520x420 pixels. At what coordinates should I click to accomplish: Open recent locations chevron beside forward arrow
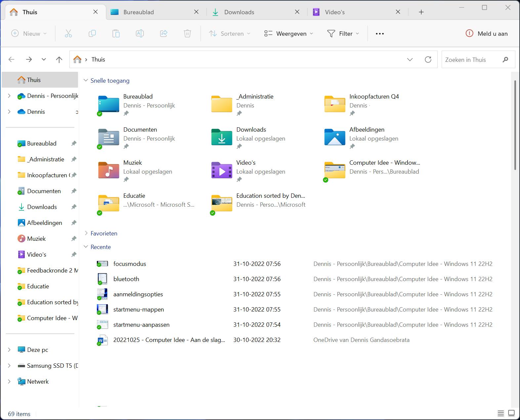pyautogui.click(x=44, y=60)
